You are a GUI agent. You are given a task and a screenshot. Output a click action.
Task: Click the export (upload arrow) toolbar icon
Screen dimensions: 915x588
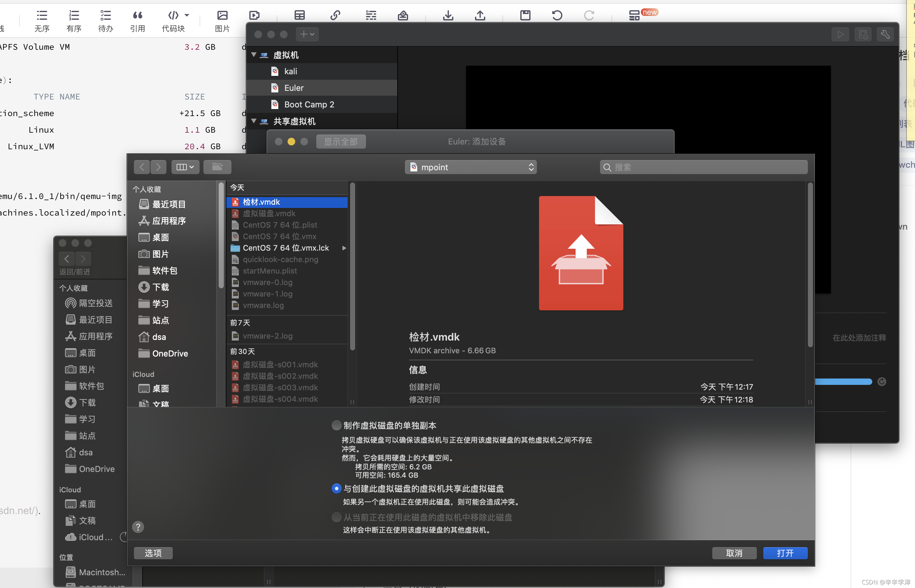pos(480,15)
